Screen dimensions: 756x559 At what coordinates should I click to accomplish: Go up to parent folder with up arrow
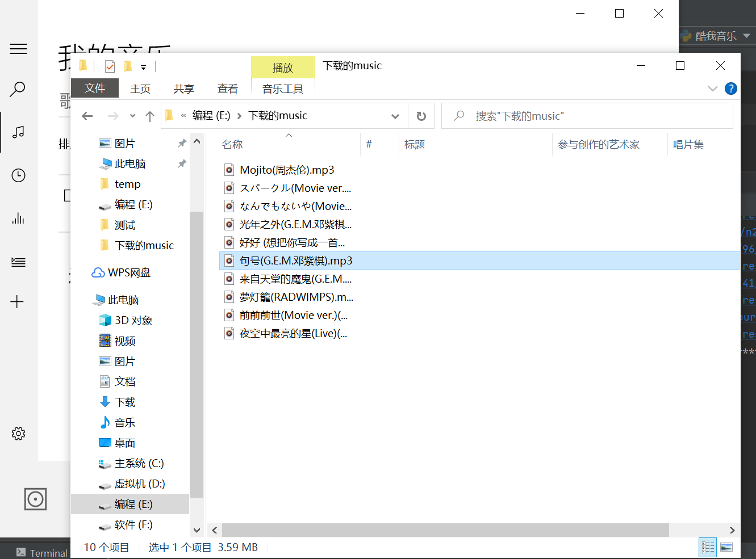pyautogui.click(x=149, y=115)
